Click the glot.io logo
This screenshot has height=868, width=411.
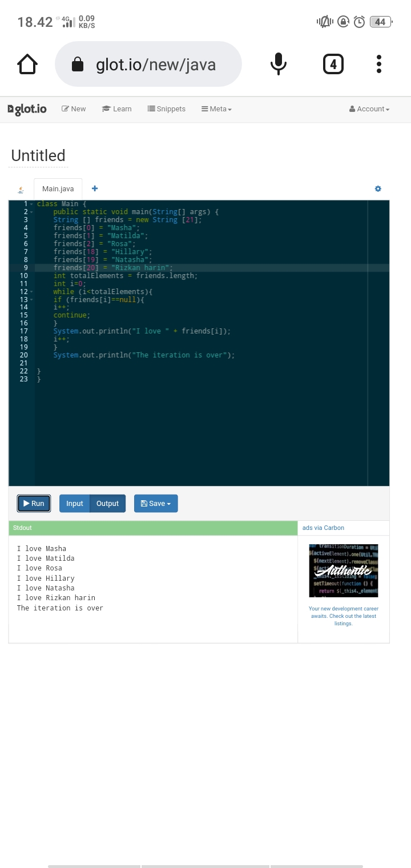(27, 109)
